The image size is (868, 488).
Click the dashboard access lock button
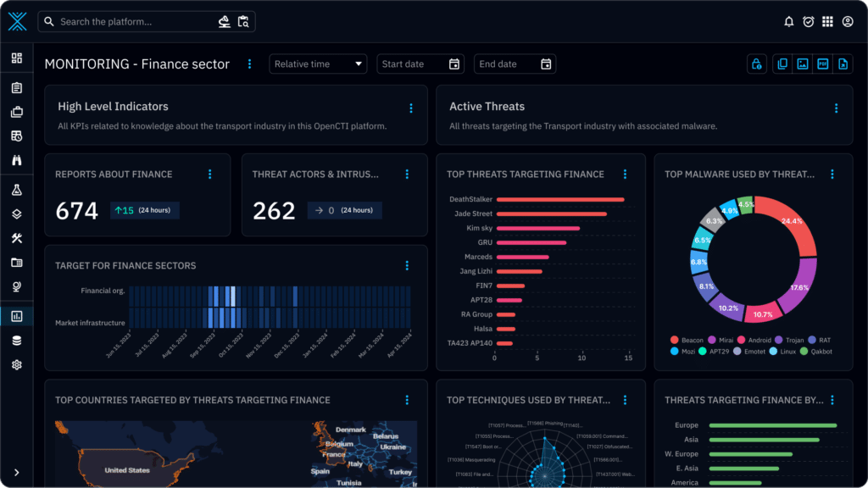pos(757,64)
